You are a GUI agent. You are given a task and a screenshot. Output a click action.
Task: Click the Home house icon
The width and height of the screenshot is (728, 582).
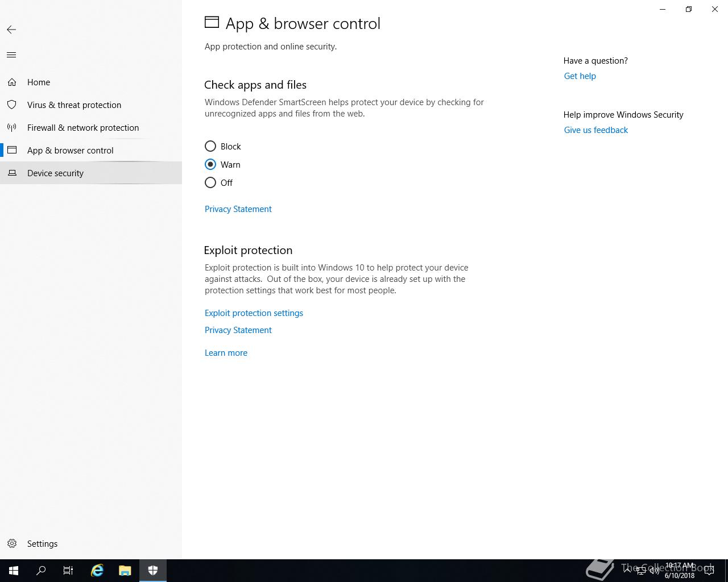[12, 82]
